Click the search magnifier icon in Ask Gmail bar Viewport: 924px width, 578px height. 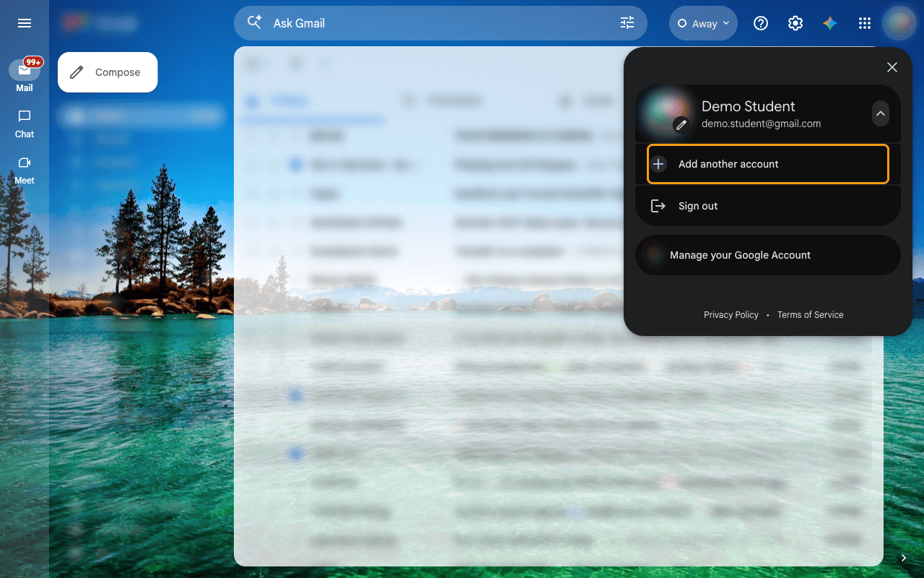[x=254, y=22]
